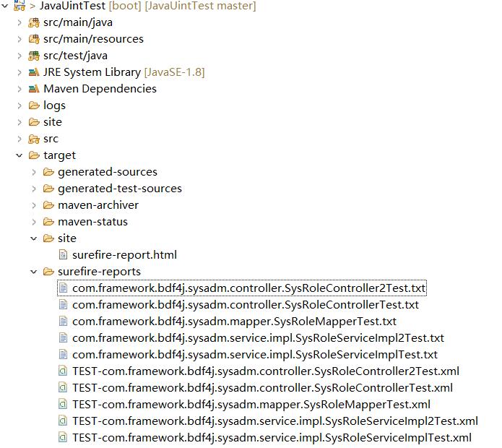Expand the src/main/java source folder
The height and width of the screenshot is (448, 502).
[x=20, y=22]
